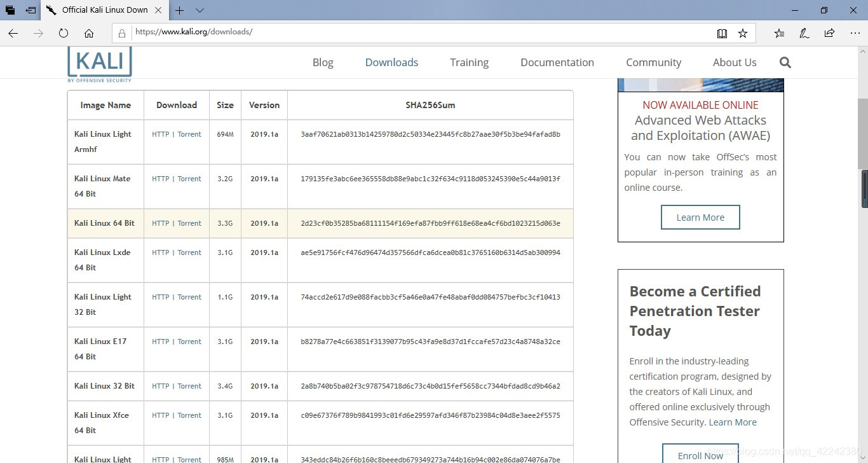Open Edge settings and more menu

tap(855, 33)
